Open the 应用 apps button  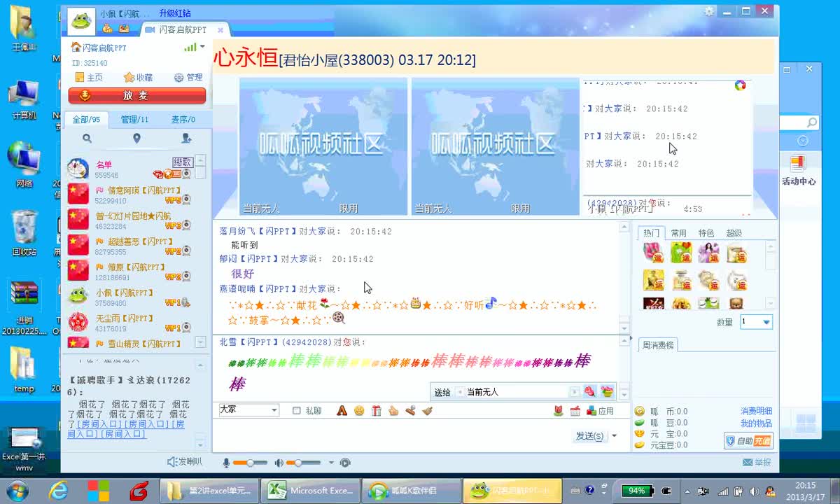coord(600,411)
